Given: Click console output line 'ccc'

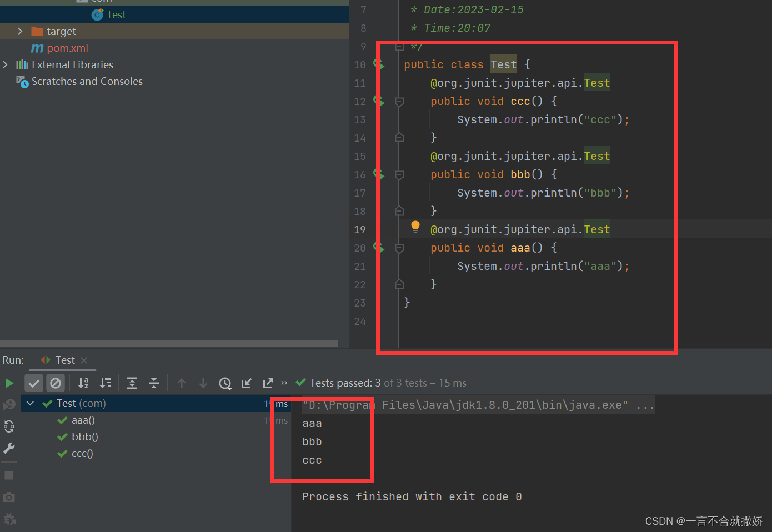Looking at the screenshot, I should (312, 460).
